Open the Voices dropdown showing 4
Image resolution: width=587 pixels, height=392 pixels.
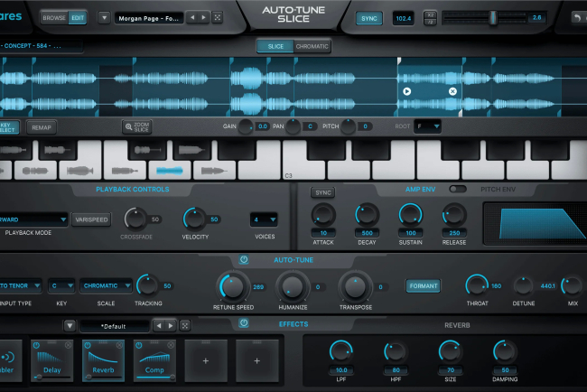264,219
